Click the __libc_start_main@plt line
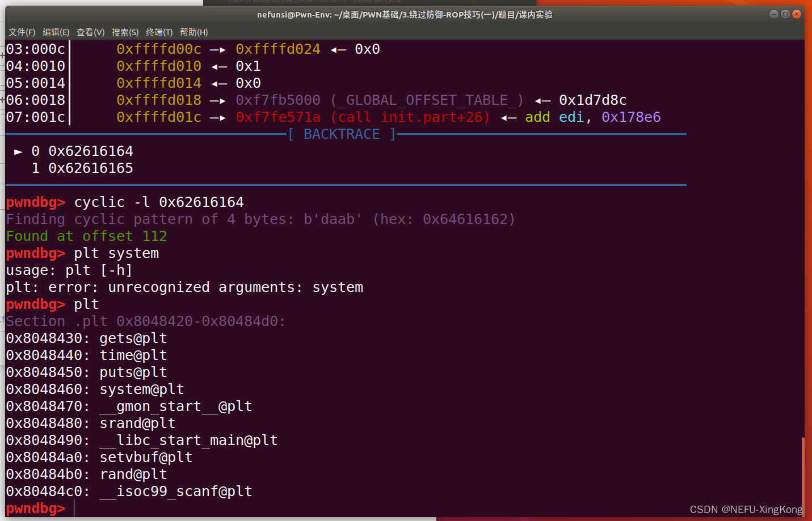 [142, 440]
